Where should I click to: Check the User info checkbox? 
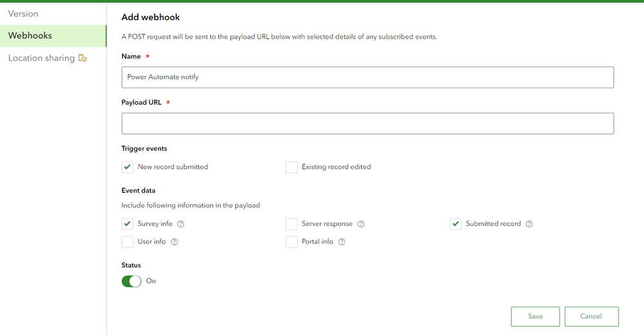[x=128, y=242]
